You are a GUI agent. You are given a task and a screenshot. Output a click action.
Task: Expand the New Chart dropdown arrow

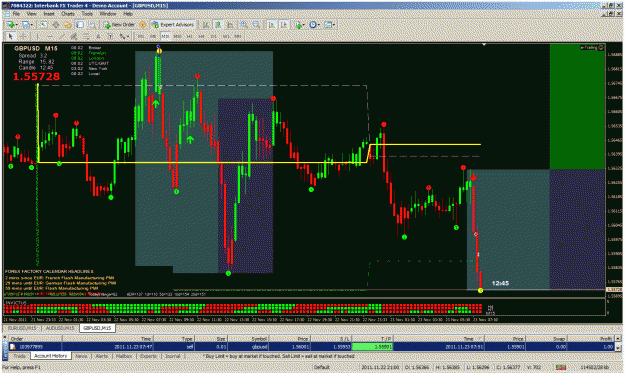click(16, 25)
